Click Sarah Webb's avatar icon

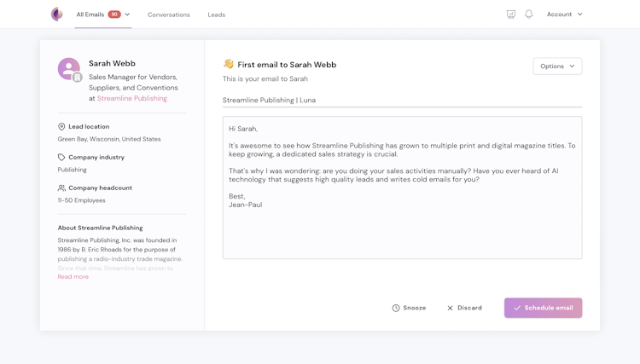click(69, 68)
